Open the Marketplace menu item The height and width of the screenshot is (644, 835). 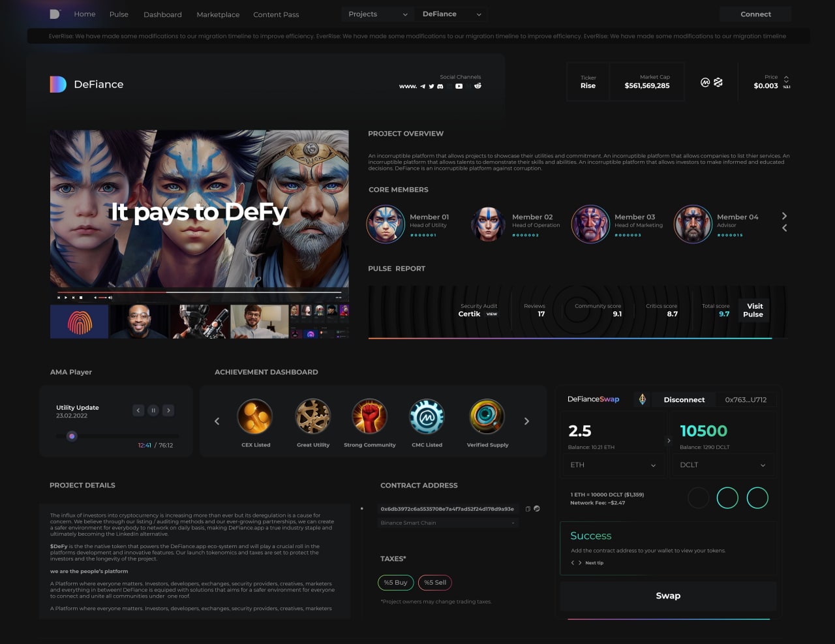[218, 14]
